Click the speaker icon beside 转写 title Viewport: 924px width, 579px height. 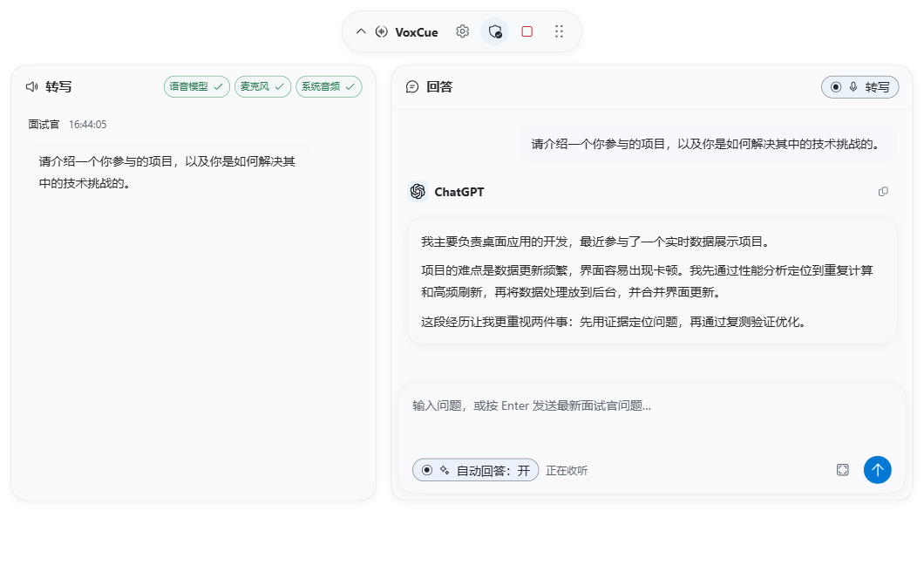32,86
